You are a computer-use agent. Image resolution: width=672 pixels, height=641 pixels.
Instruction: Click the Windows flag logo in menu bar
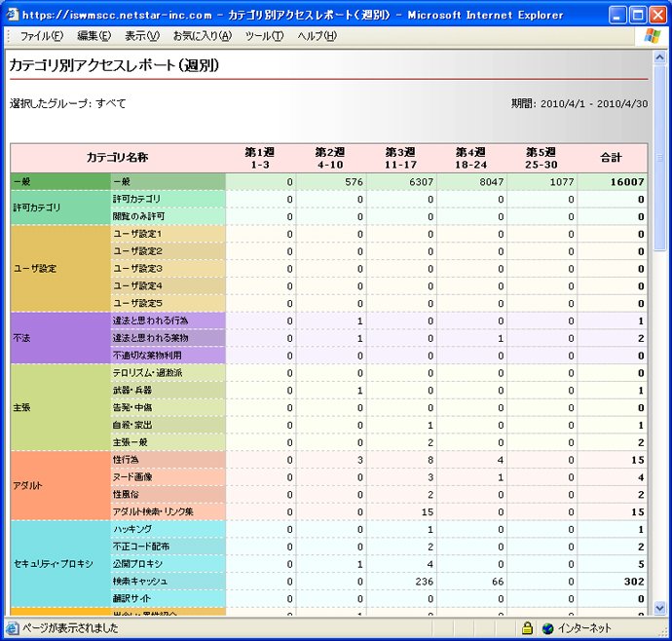click(653, 36)
